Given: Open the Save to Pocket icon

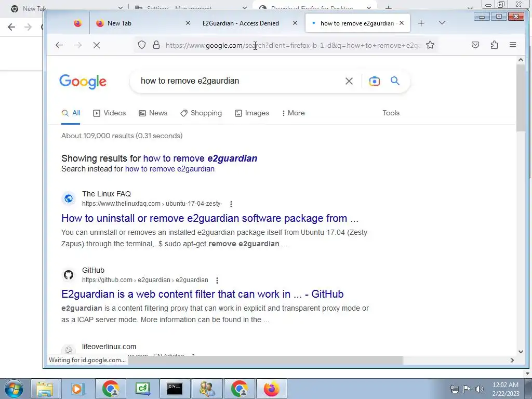Looking at the screenshot, I should 475,45.
